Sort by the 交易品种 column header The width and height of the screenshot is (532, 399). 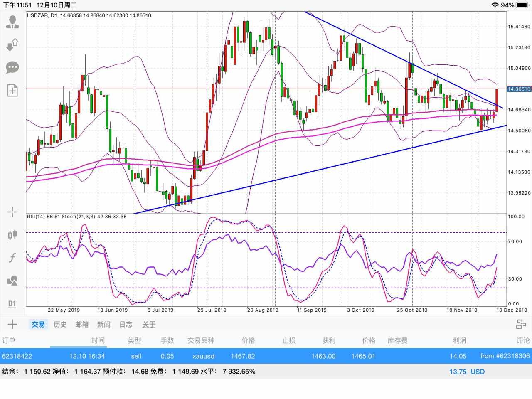pos(201,340)
